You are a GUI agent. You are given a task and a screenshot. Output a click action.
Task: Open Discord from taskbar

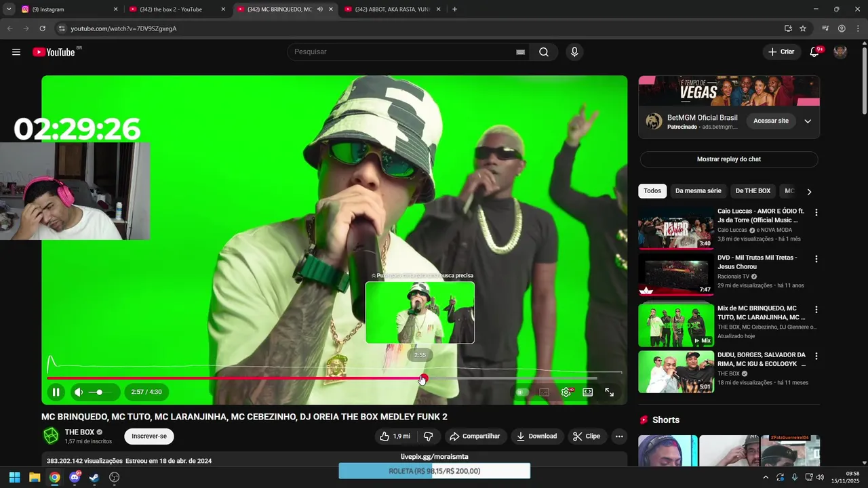[75, 477]
